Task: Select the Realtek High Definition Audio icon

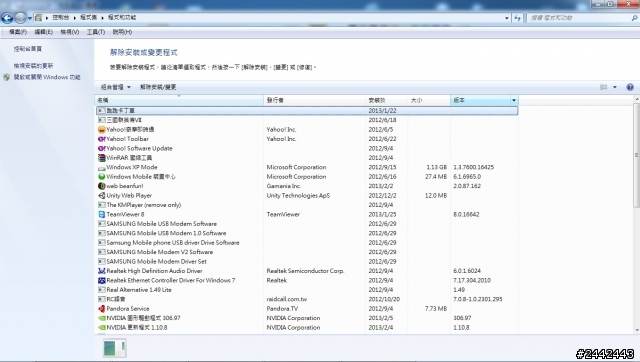Action: point(102,271)
